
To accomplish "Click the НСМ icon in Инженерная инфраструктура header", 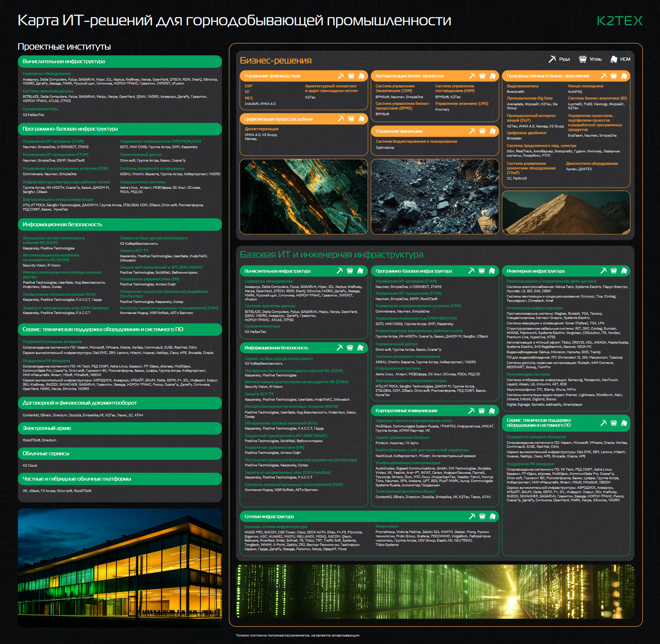I will tap(624, 271).
